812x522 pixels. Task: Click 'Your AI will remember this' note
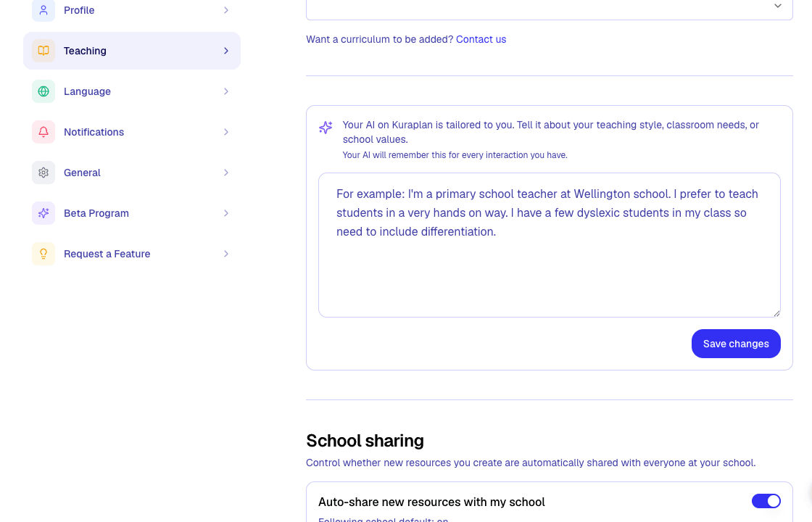455,155
